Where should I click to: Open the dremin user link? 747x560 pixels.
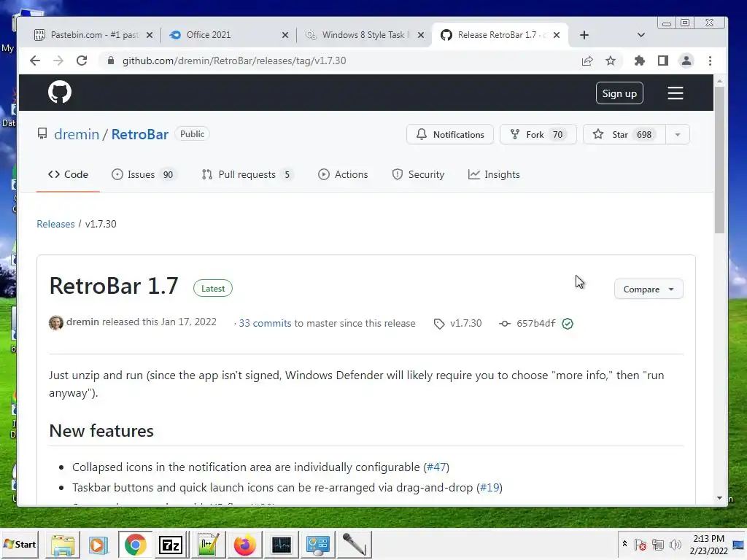click(77, 134)
